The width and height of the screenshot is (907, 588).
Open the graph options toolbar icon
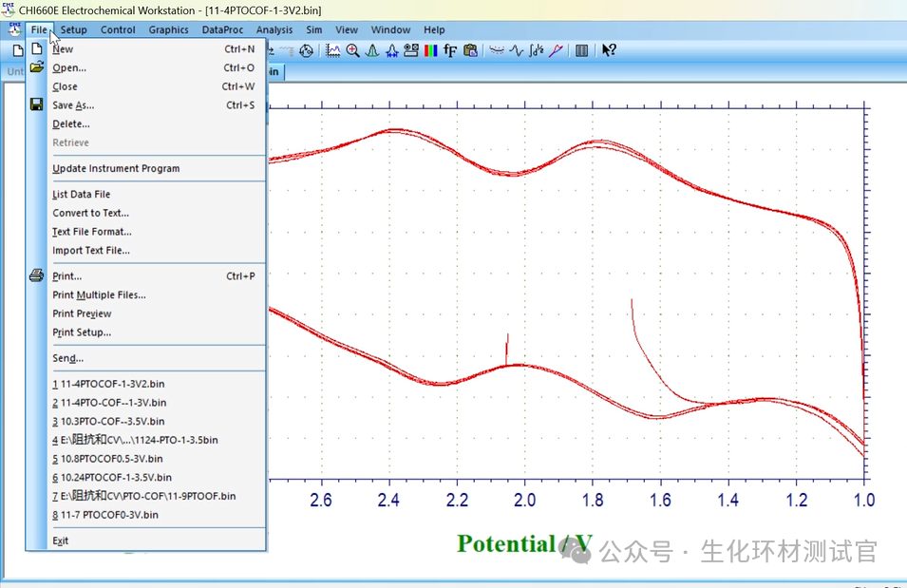tap(411, 51)
